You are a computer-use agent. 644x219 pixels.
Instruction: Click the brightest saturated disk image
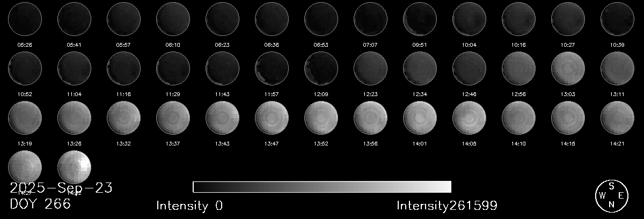click(x=75, y=167)
